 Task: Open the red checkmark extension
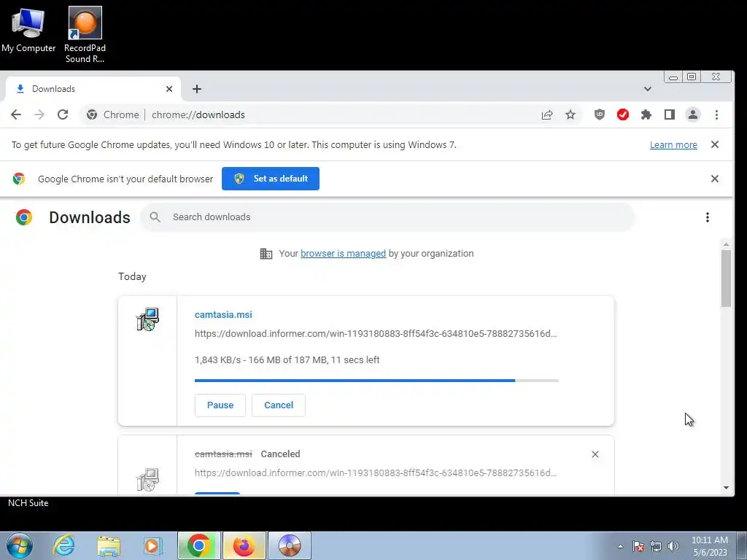623,114
